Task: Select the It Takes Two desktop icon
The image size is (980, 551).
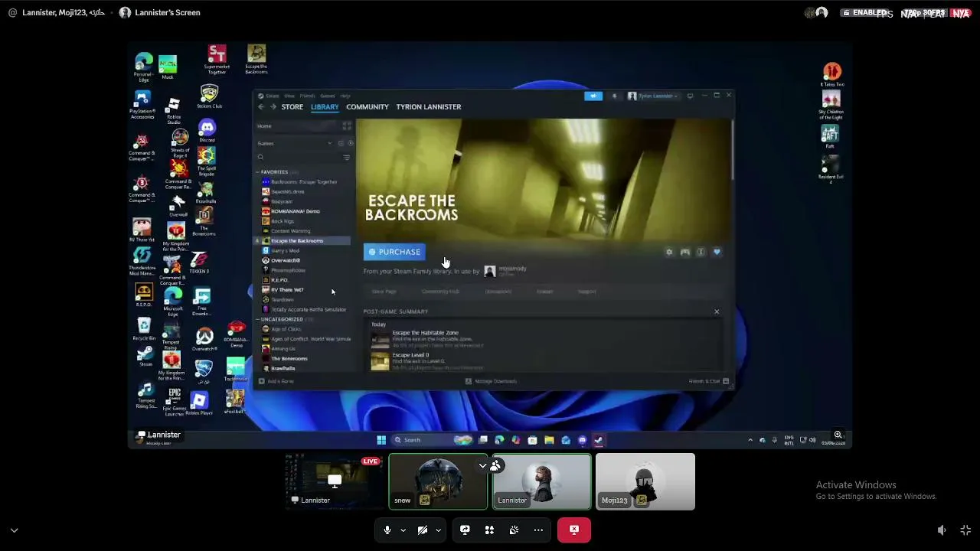Action: pos(832,75)
